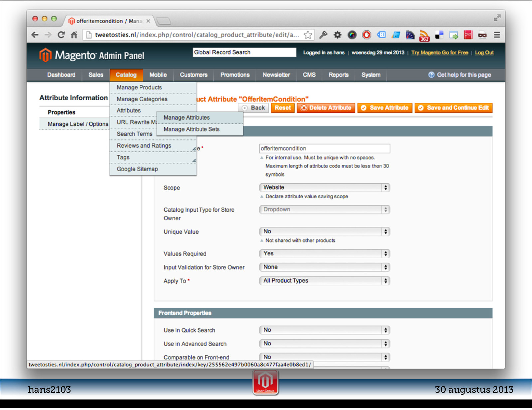Open the Chrome hamburger menu
The height and width of the screenshot is (410, 532).
click(x=497, y=35)
